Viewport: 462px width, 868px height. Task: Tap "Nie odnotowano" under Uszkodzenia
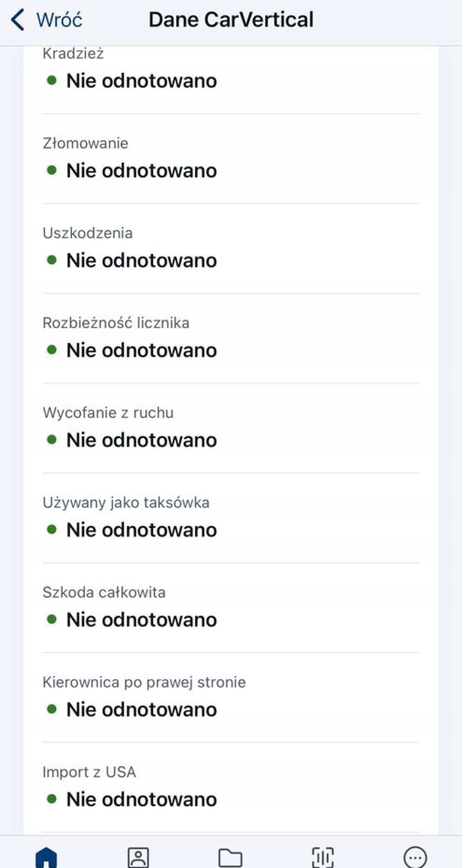142,260
